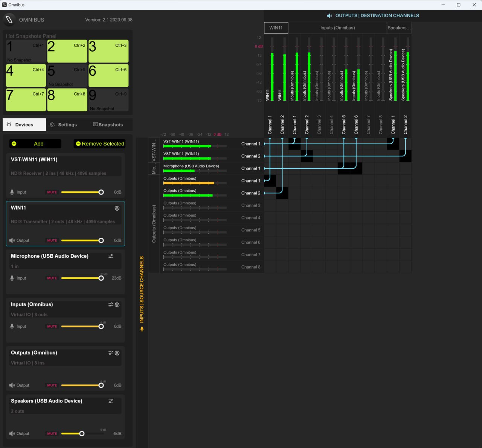Mute the Speakers USB Audio output
The width and height of the screenshot is (482, 448).
52,434
